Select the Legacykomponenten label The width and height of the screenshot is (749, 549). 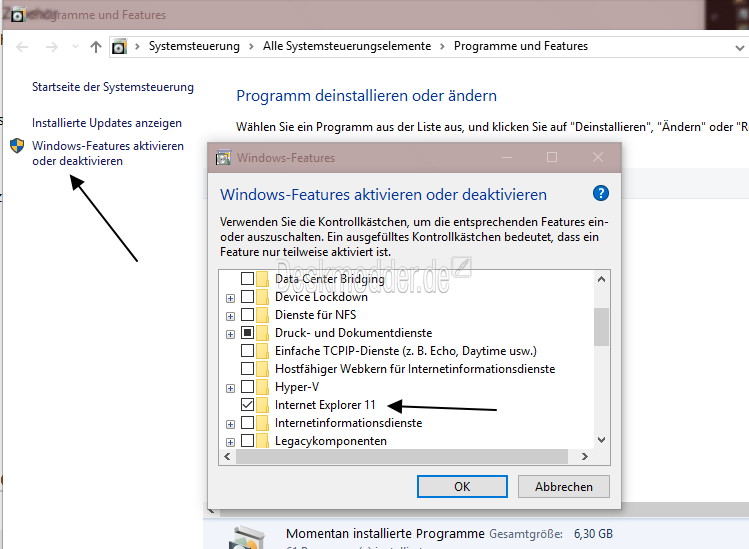(331, 441)
